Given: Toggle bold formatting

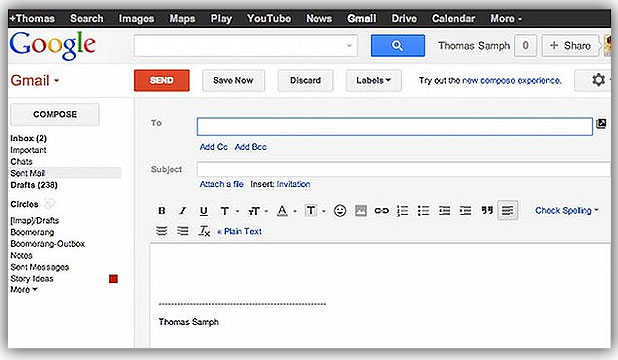Looking at the screenshot, I should click(162, 211).
